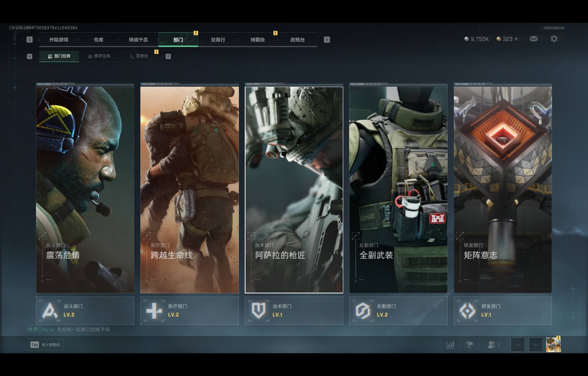This screenshot has height=376, width=588.
Task: Click the E key next-tab icon
Action: point(327,40)
